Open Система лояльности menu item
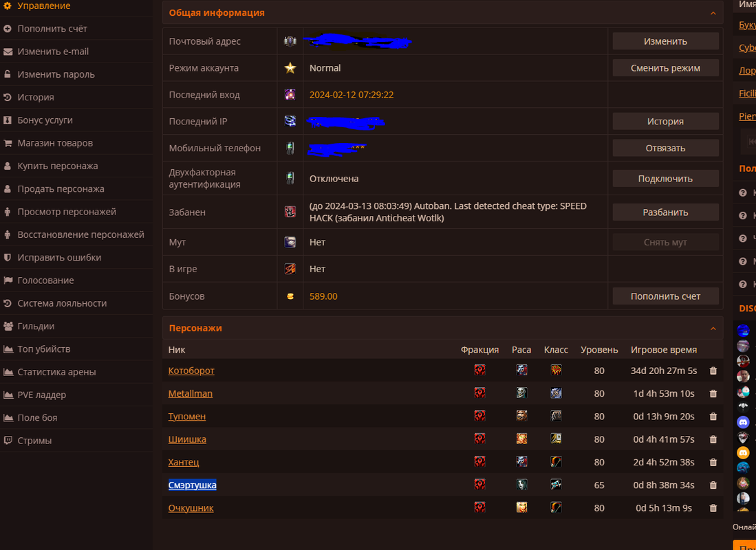The height and width of the screenshot is (550, 756). click(x=62, y=303)
